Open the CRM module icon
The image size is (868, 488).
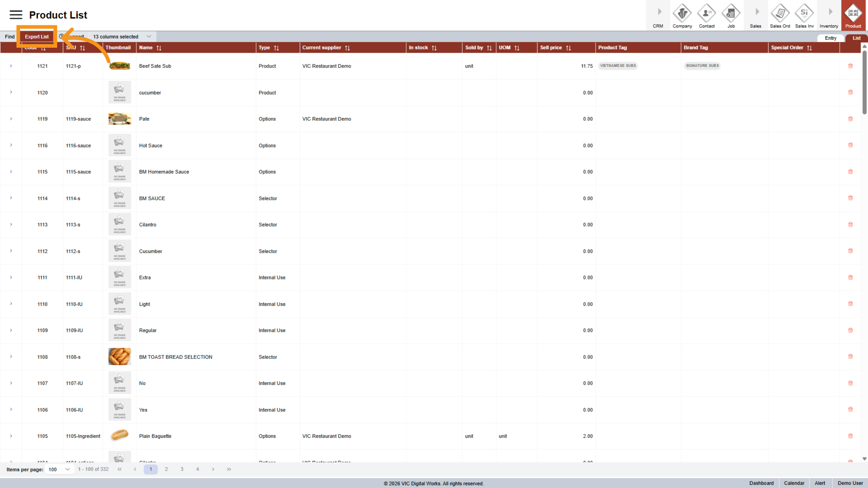[x=658, y=15]
